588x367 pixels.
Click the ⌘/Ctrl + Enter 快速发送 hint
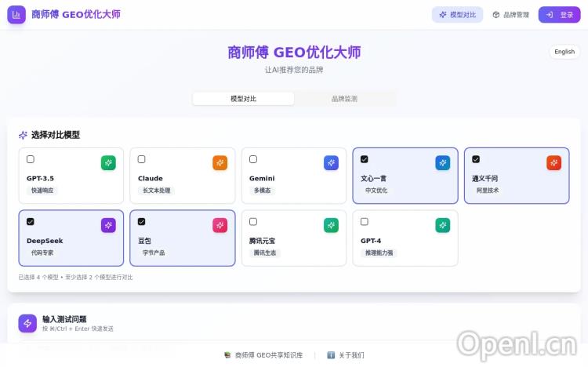pyautogui.click(x=78, y=329)
